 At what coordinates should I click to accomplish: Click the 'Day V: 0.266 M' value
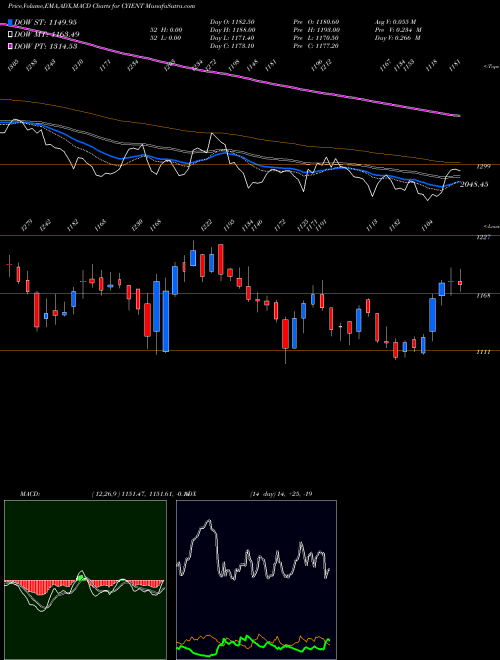[x=398, y=38]
